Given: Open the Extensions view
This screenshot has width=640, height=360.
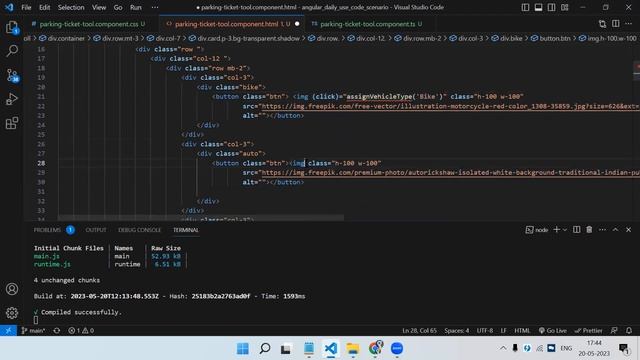Looking at the screenshot, I should 12,123.
